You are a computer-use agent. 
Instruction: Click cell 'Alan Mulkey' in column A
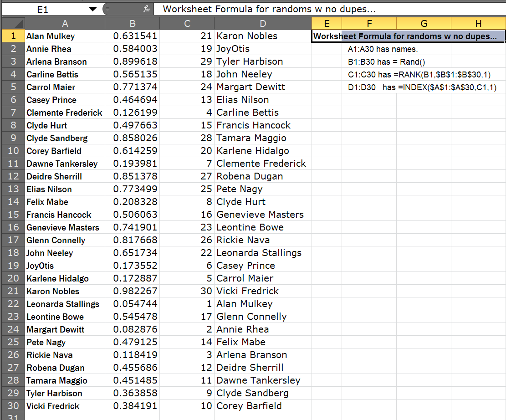pyautogui.click(x=65, y=36)
